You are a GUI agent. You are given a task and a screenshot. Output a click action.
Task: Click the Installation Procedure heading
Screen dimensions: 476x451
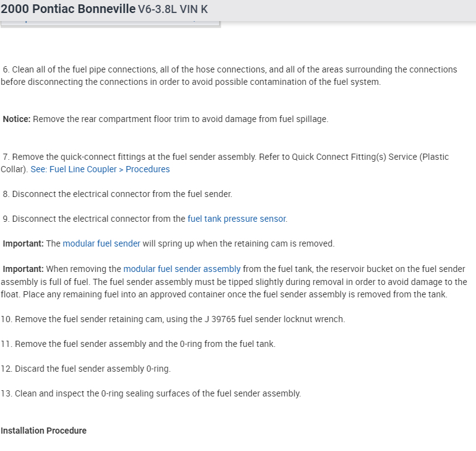[x=43, y=431]
